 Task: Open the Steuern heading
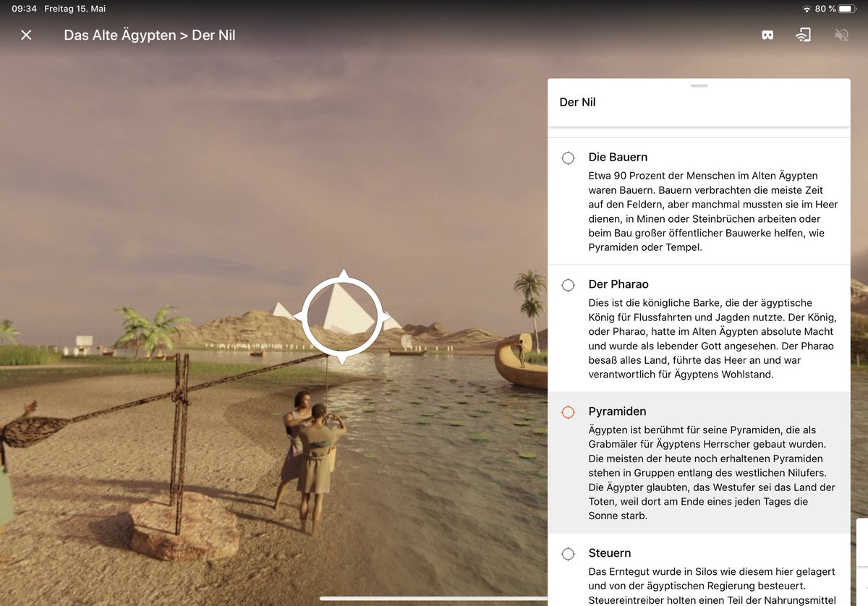pyautogui.click(x=610, y=553)
